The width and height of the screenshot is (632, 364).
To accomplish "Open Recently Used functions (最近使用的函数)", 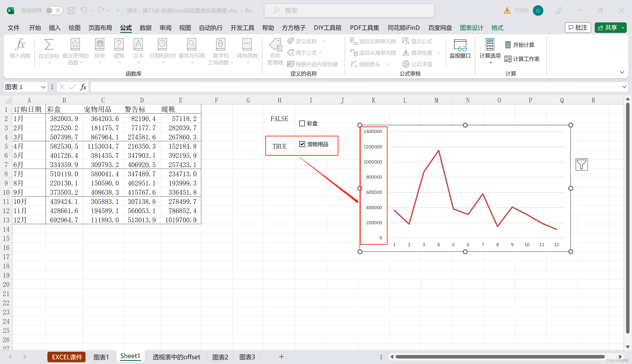I will coord(75,51).
